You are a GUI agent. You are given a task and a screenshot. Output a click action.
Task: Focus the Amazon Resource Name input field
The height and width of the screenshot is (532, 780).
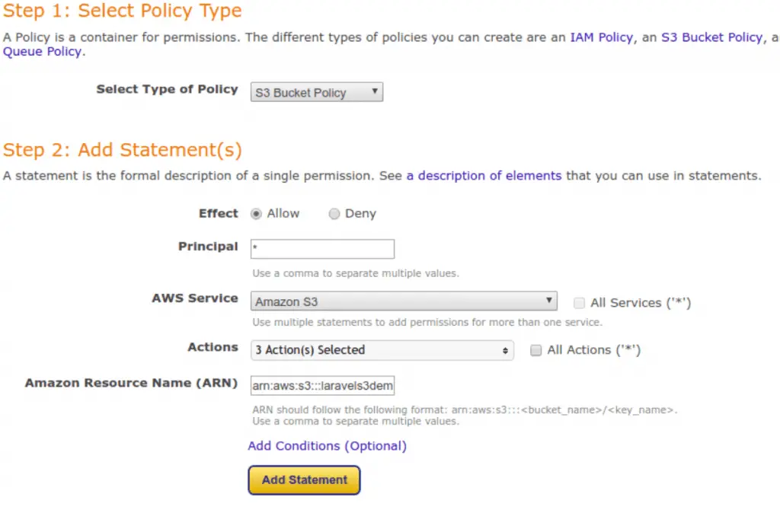(322, 386)
